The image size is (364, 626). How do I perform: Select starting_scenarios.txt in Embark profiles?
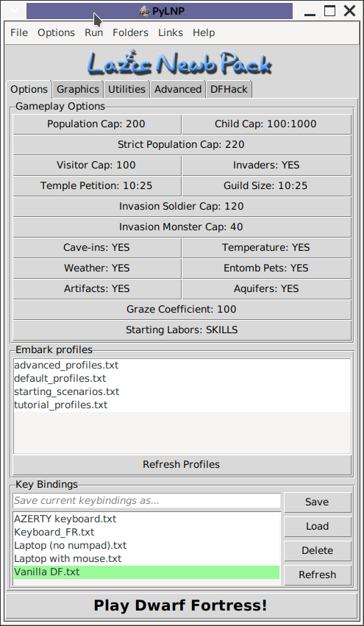click(x=182, y=391)
